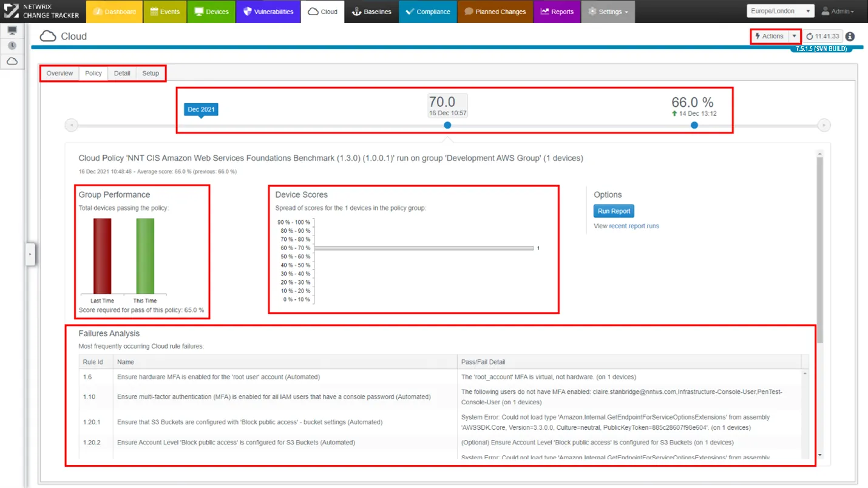The image size is (868, 488).
Task: Expand the collapsed left side panel handle
Action: click(x=30, y=254)
